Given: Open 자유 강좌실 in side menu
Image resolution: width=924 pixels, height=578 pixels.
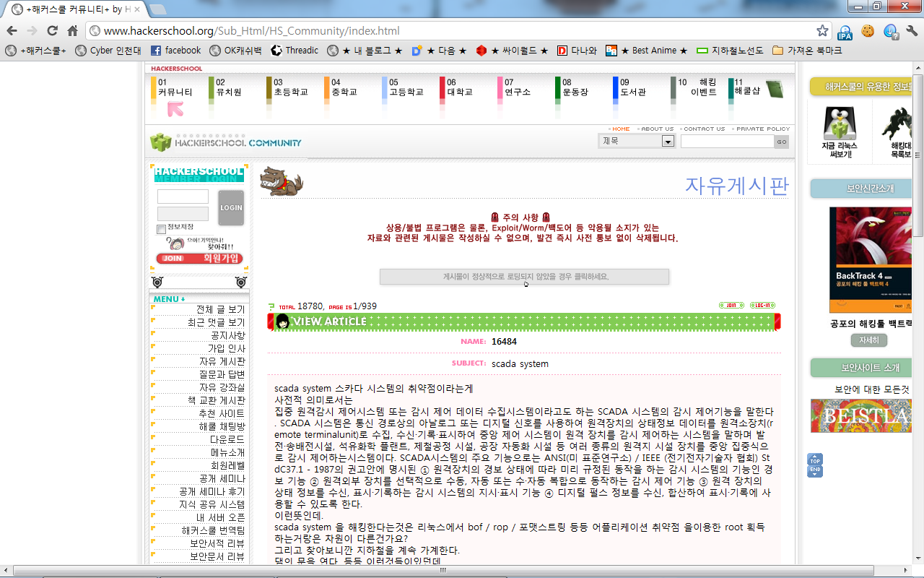Looking at the screenshot, I should (x=222, y=388).
